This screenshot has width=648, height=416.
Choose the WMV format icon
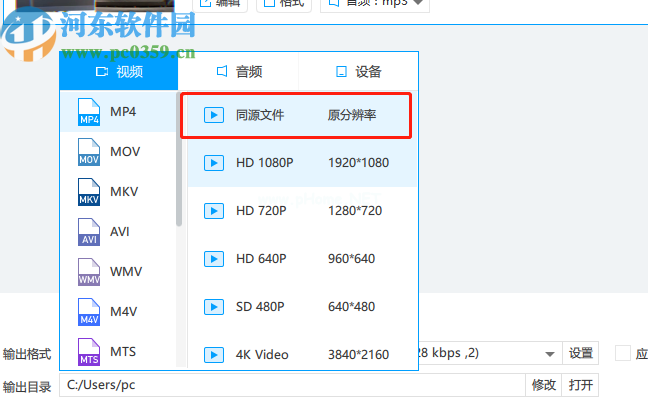coord(90,272)
